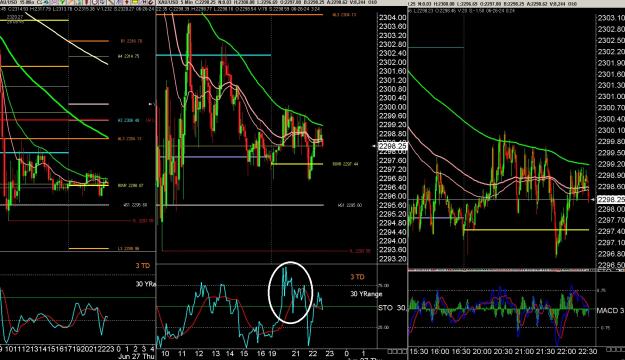
Task: Click the 21:30 time label on right chart
Action: click(x=545, y=352)
